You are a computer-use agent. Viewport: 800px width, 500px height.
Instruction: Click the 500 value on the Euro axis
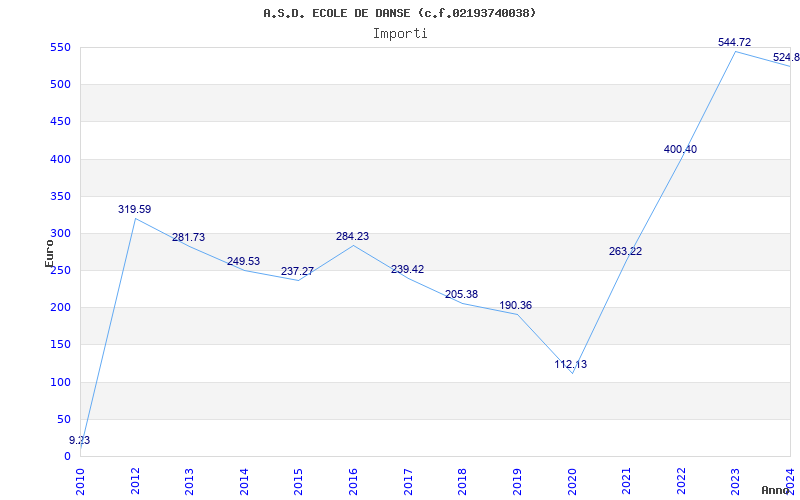(60, 85)
